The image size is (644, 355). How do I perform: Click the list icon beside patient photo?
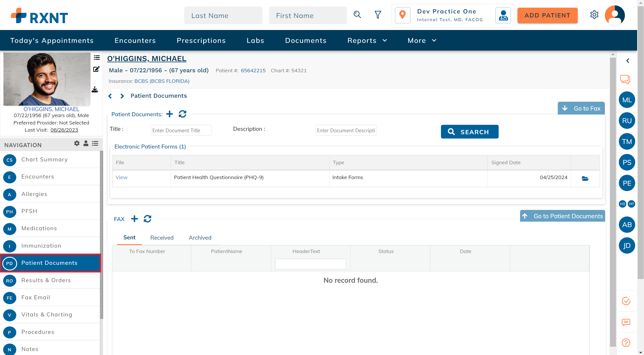tap(97, 58)
